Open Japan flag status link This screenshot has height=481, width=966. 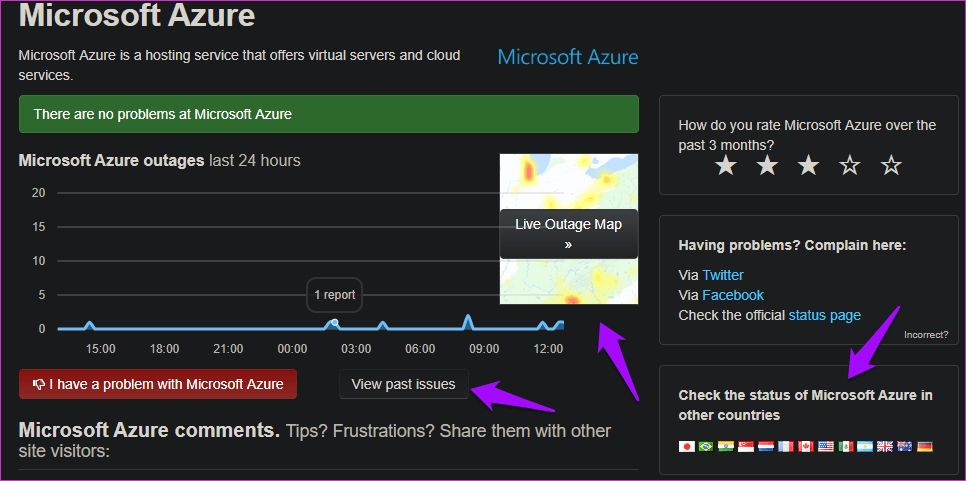pyautogui.click(x=687, y=447)
